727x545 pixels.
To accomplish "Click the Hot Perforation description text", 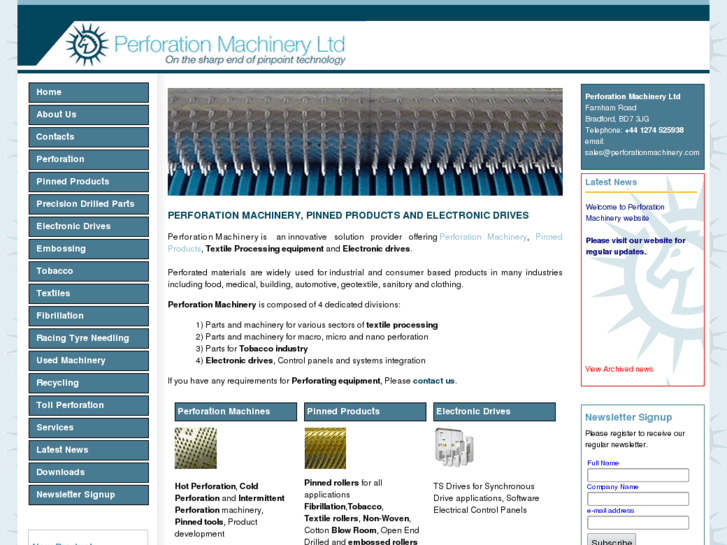I will click(x=230, y=510).
